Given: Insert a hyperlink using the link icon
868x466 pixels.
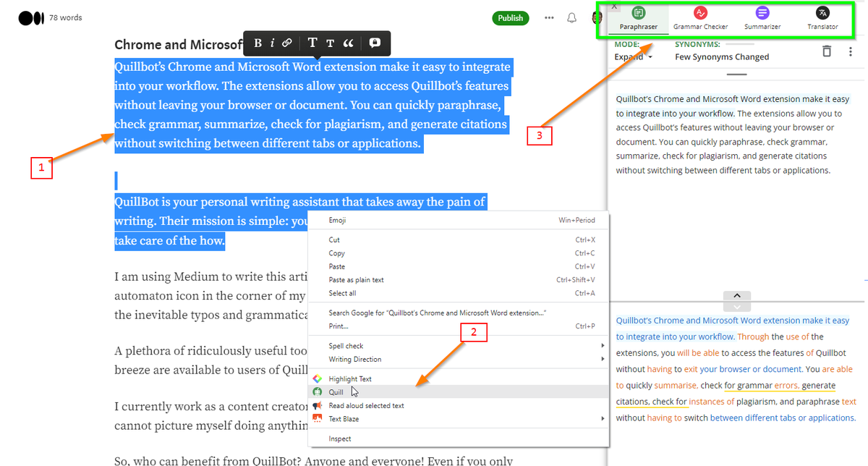Looking at the screenshot, I should [x=286, y=43].
